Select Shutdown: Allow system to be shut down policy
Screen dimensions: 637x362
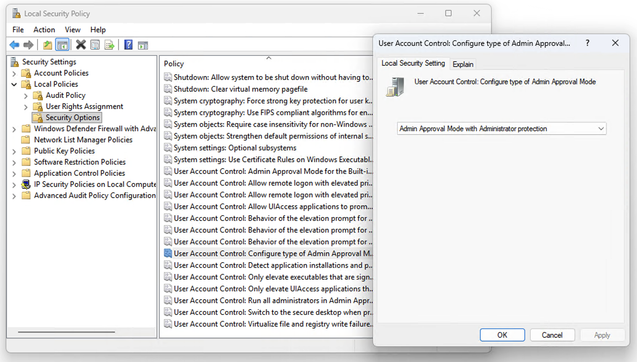coord(268,77)
